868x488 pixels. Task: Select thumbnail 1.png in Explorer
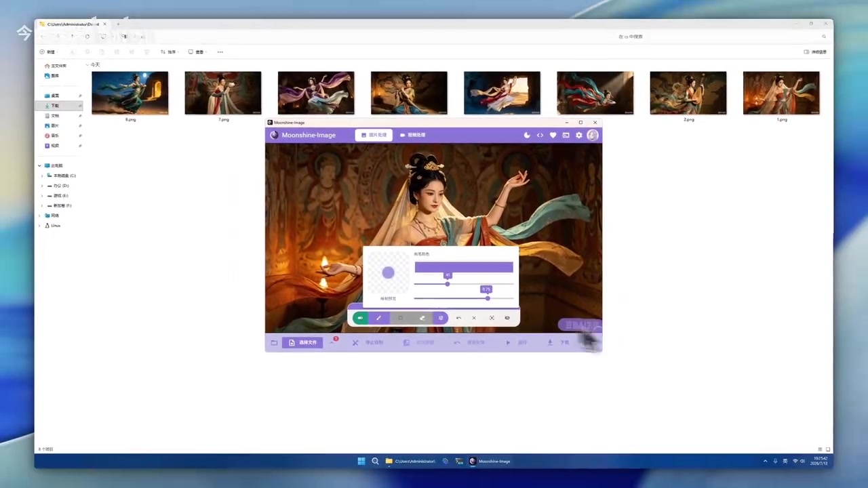click(781, 94)
